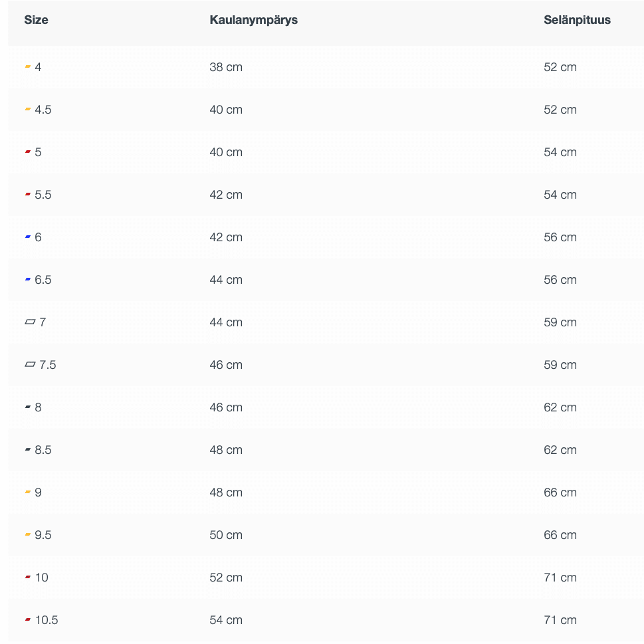Select the 38 cm Kaulanympärys cell

coord(226,67)
